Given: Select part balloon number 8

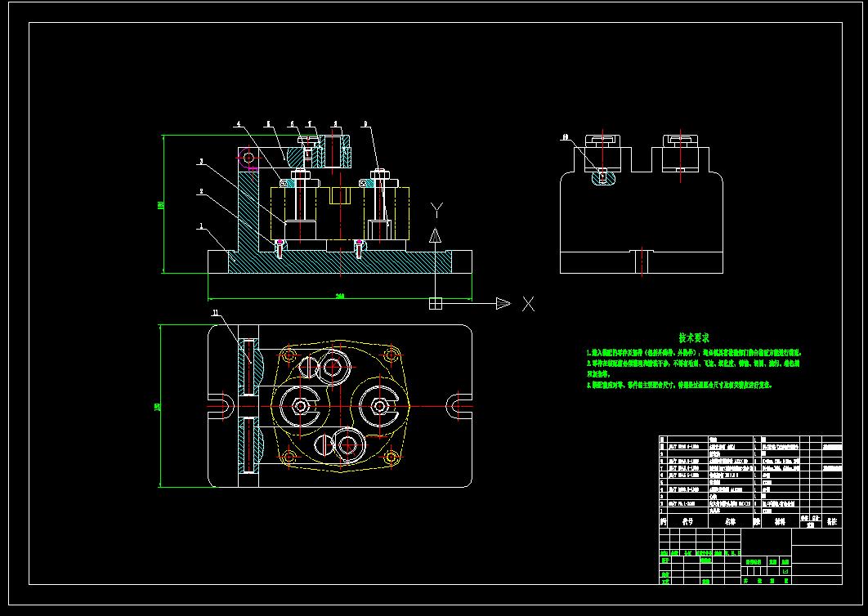Looking at the screenshot, I should pos(335,124).
